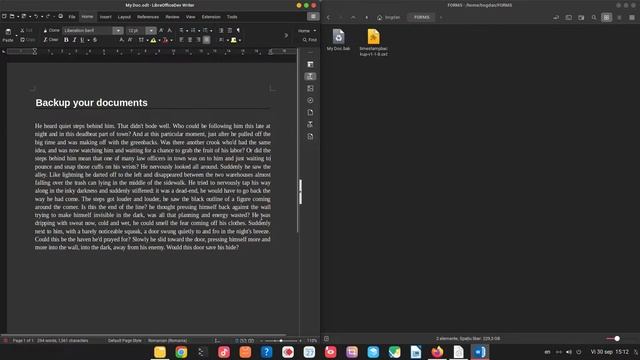Open the font color dropdown arrow
This screenshot has height=360, width=640.
point(171,40)
